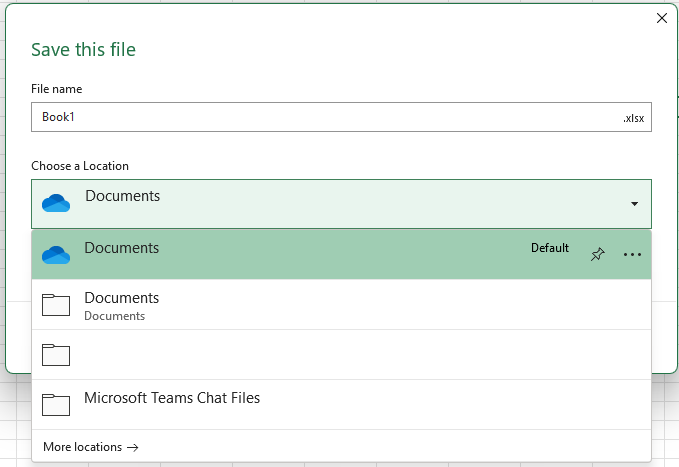679x467 pixels.
Task: Choose the local Documents folder entry
Action: click(x=341, y=305)
